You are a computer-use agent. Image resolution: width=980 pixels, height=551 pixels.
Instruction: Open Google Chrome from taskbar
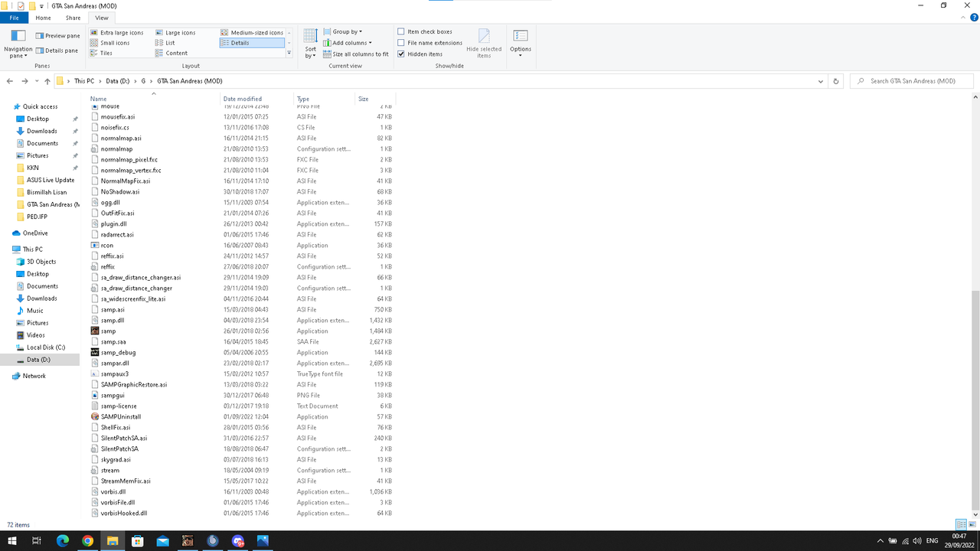(88, 541)
